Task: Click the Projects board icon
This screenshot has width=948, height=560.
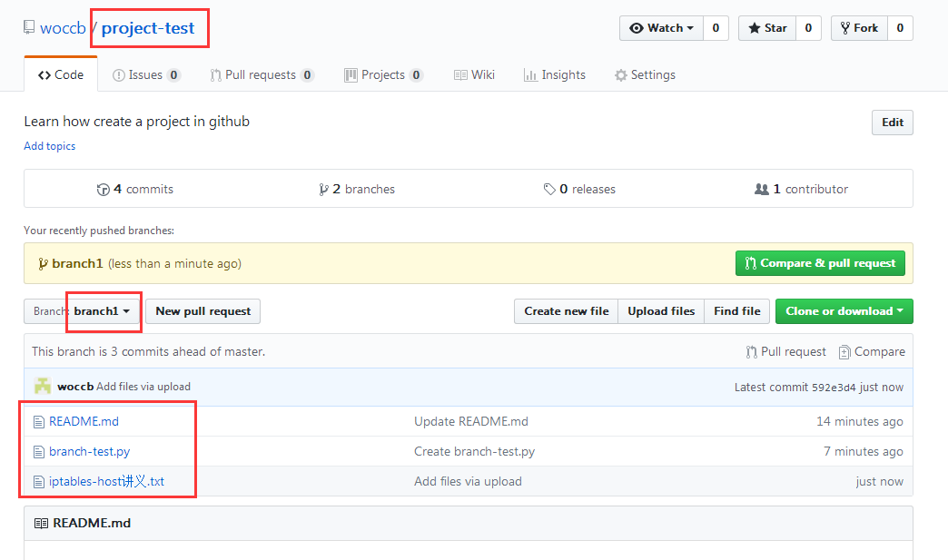Action: tap(351, 75)
